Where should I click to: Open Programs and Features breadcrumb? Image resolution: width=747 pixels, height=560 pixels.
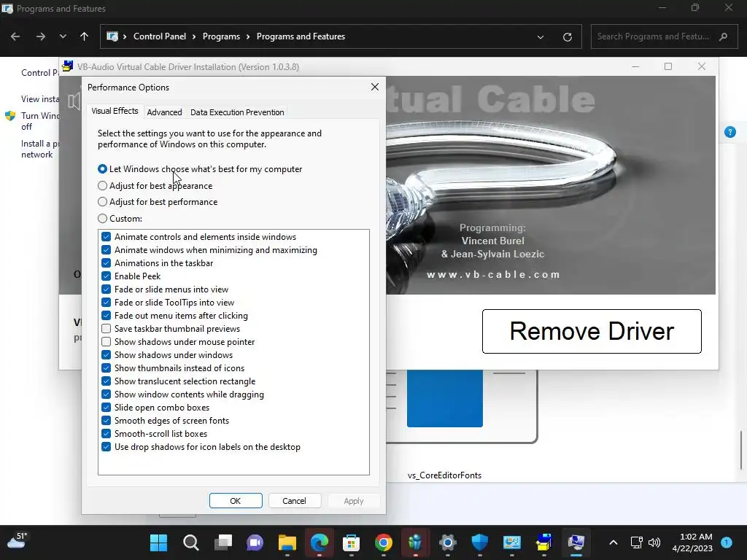[x=301, y=36]
